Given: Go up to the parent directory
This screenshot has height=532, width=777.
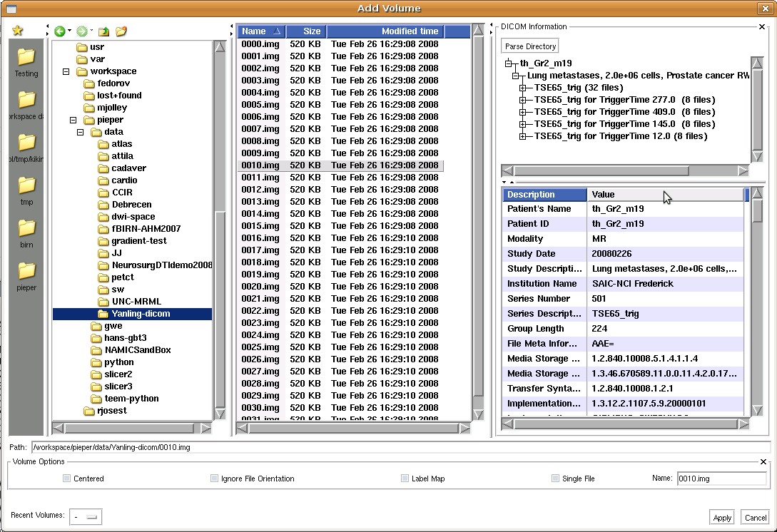Looking at the screenshot, I should [104, 31].
